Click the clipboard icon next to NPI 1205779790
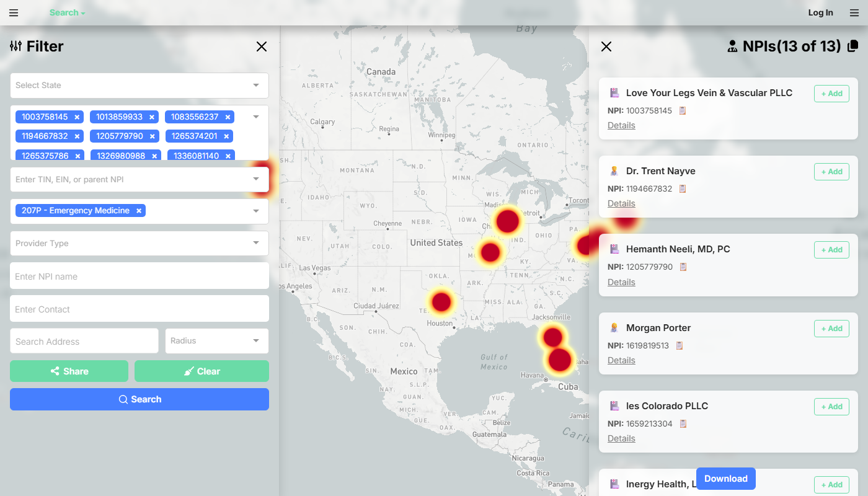Image resolution: width=868 pixels, height=496 pixels. (683, 267)
